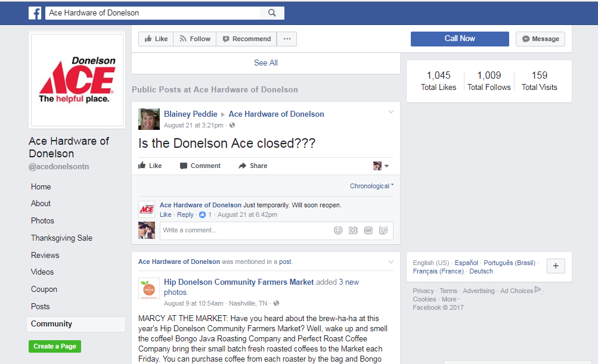
Task: Click the green Create a Page button
Action: [x=54, y=346]
